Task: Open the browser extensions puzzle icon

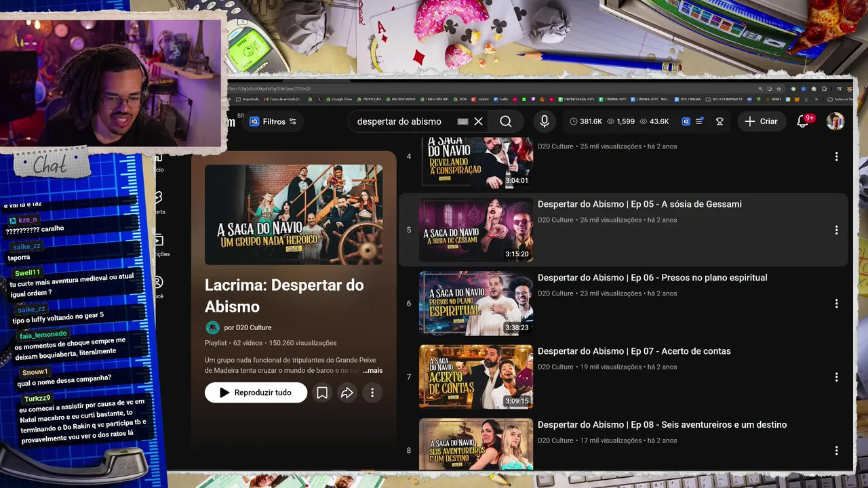Action: tap(824, 88)
